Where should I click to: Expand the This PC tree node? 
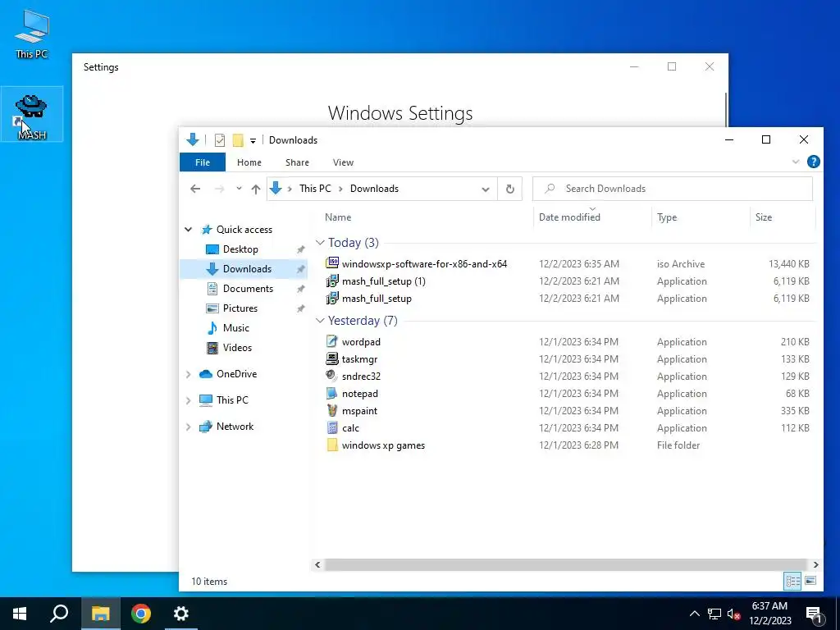coord(188,400)
